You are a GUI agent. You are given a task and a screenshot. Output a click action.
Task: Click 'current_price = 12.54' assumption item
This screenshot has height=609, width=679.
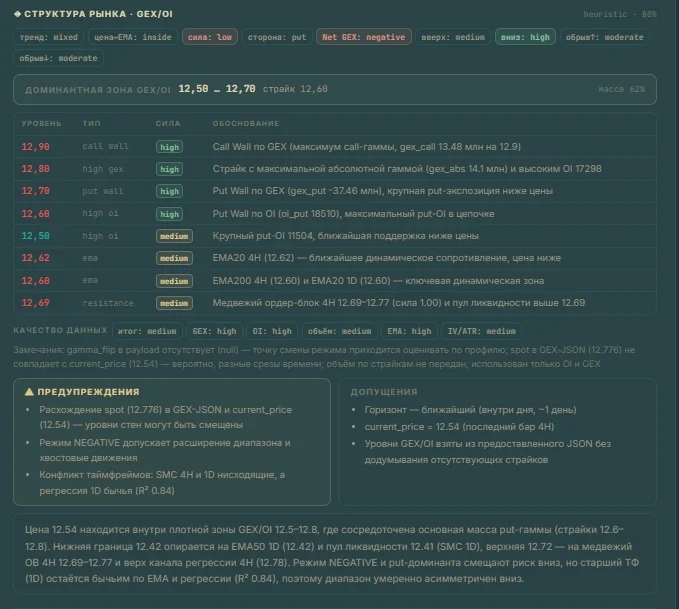[x=459, y=427]
